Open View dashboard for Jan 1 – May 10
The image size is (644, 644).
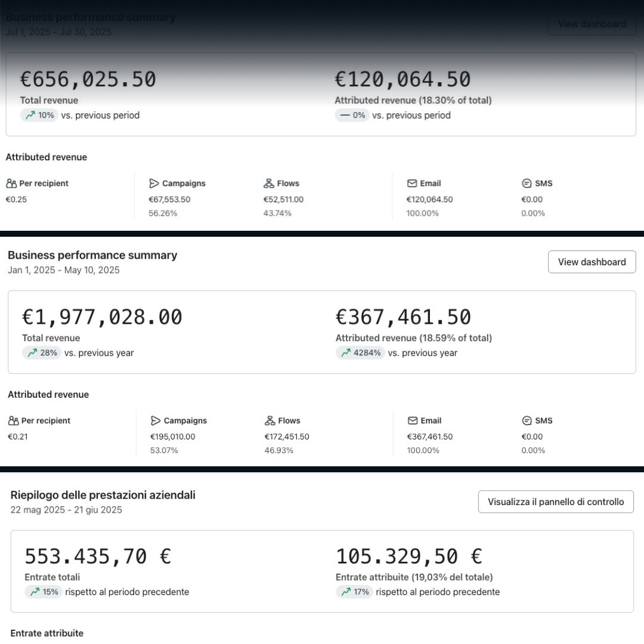click(x=592, y=262)
